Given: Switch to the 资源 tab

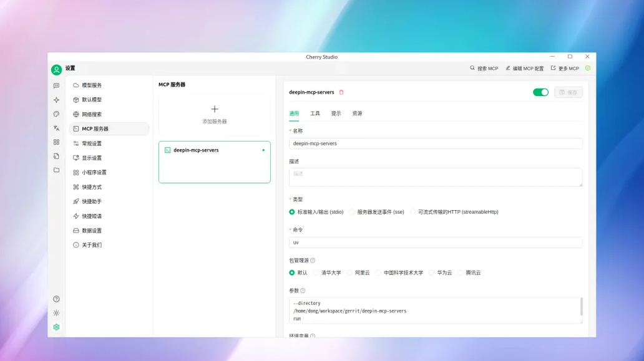Looking at the screenshot, I should tap(358, 113).
